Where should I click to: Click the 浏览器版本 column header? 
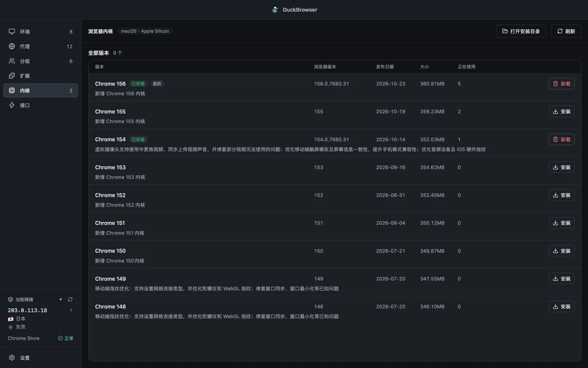point(325,67)
